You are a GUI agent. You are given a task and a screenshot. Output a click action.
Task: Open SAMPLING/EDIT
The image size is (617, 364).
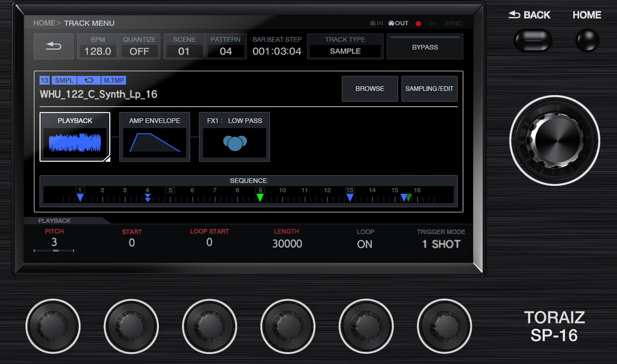[429, 89]
